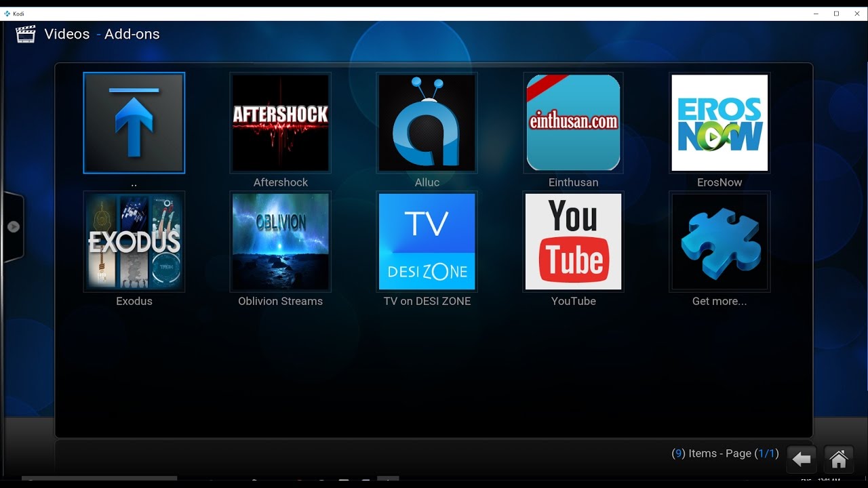Viewport: 868px width, 488px height.
Task: Expand the left side blade menu
Action: tap(14, 227)
